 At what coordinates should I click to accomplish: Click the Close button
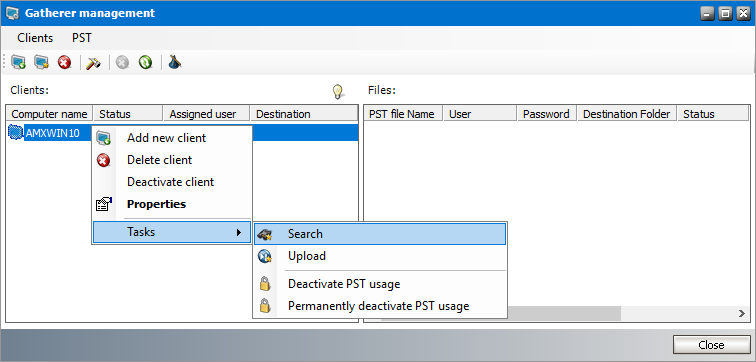tap(711, 345)
